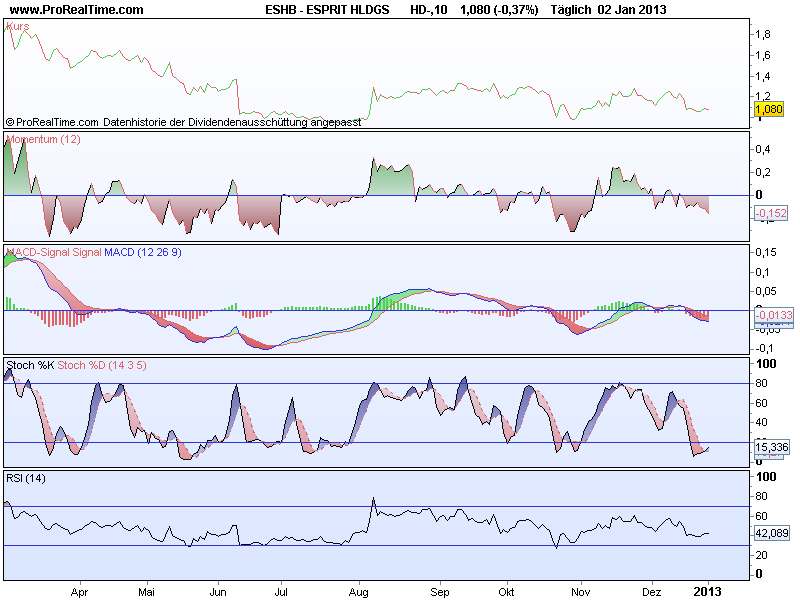This screenshot has height=600, width=800.
Task: Select the 42,089 RSI value tag
Action: click(772, 533)
